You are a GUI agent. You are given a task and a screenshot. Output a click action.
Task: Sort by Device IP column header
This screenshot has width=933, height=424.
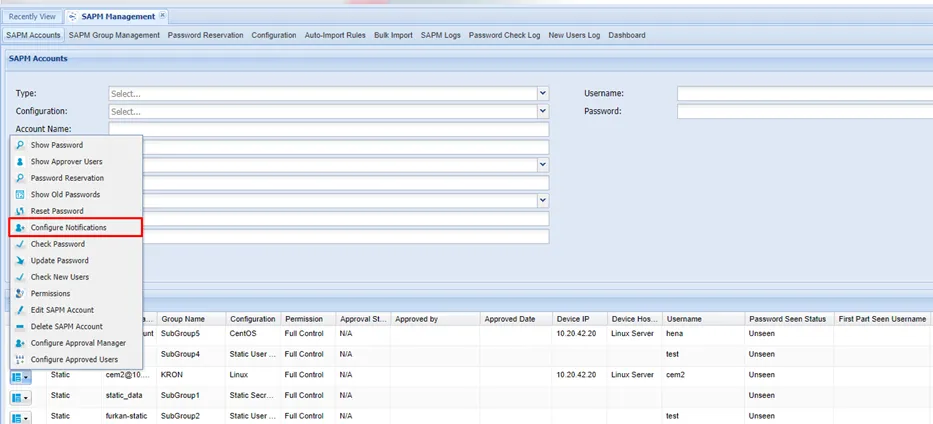(580, 319)
